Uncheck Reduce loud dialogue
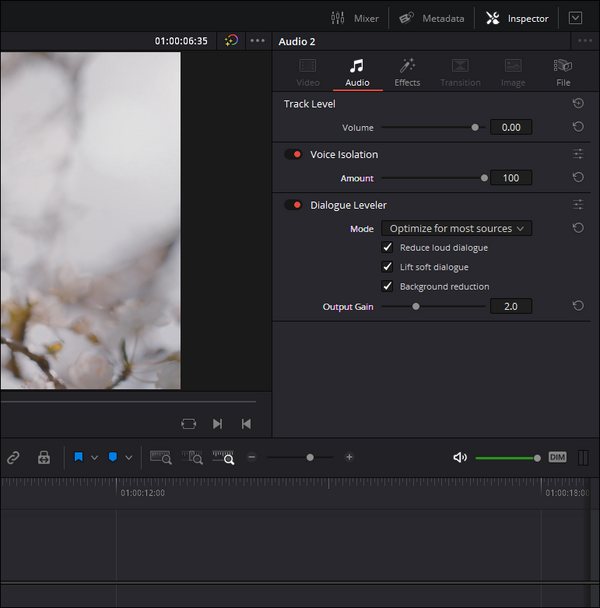Screen dimensions: 600x608 (388, 247)
